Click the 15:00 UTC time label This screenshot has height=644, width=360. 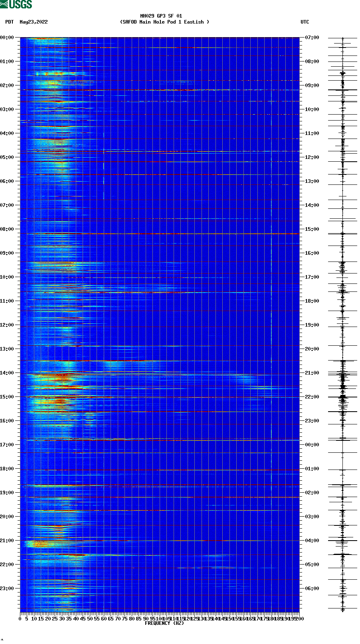pos(312,229)
